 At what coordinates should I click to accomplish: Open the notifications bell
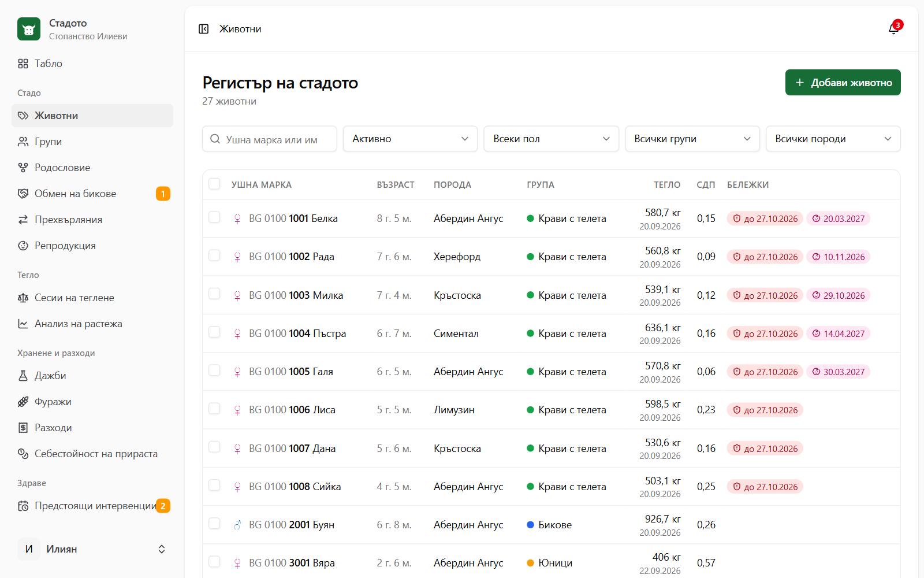(894, 29)
